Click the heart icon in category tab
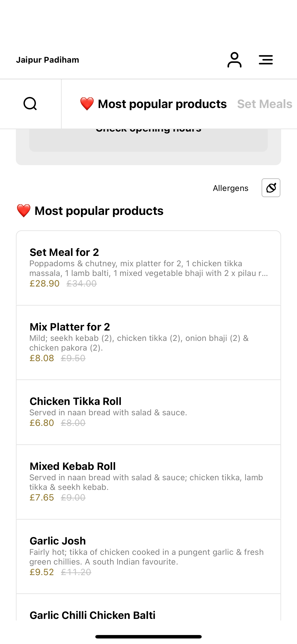The height and width of the screenshot is (644, 297). 87,104
